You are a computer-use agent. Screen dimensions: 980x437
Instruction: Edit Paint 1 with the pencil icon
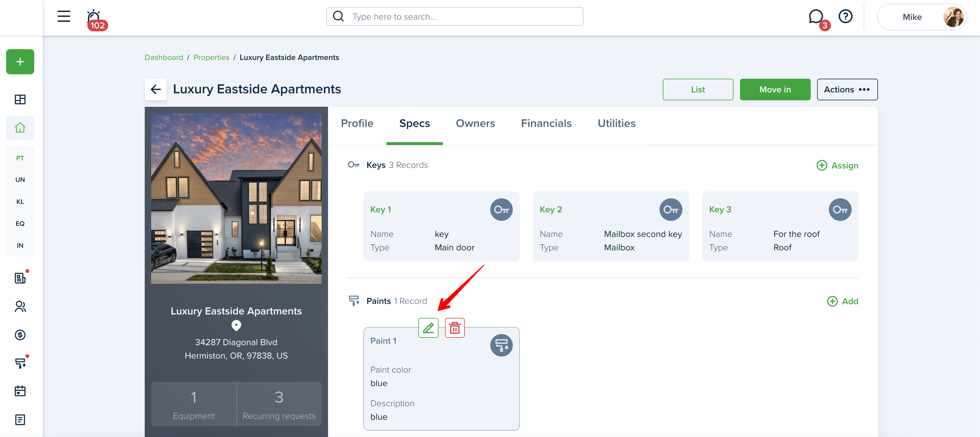point(428,328)
